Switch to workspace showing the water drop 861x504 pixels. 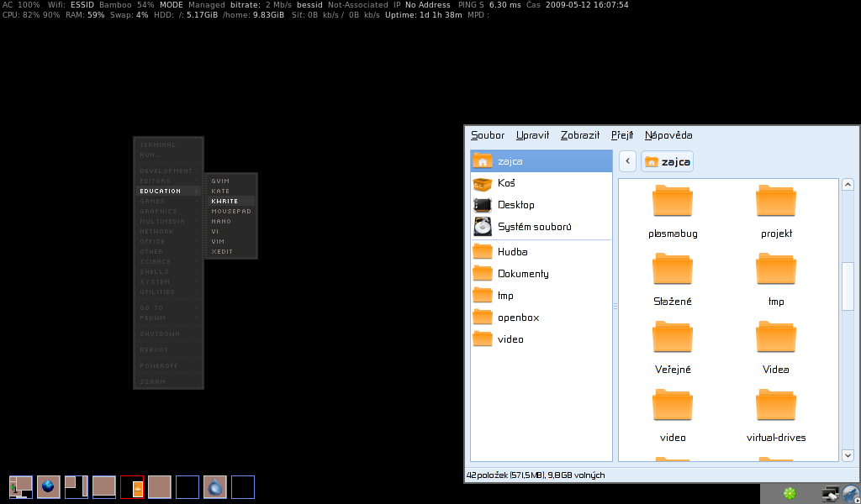tap(215, 486)
